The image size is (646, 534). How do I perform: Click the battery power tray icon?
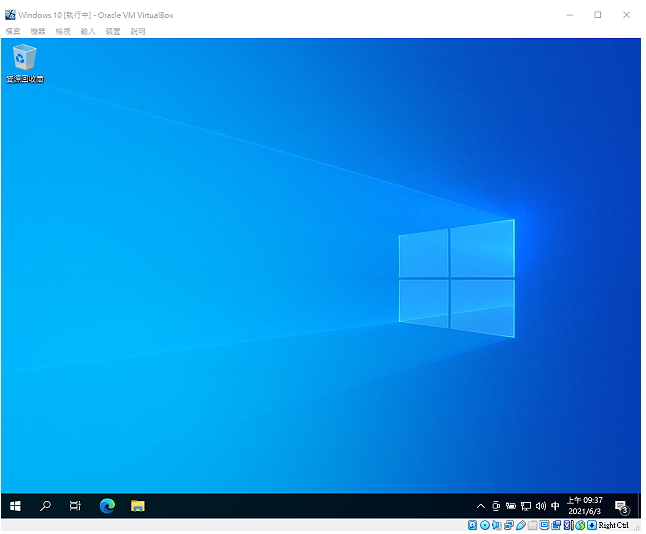(x=511, y=506)
